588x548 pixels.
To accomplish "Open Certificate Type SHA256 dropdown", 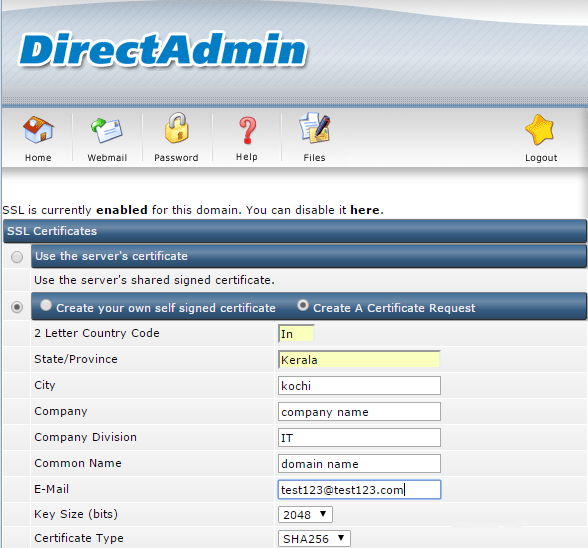I will (314, 539).
